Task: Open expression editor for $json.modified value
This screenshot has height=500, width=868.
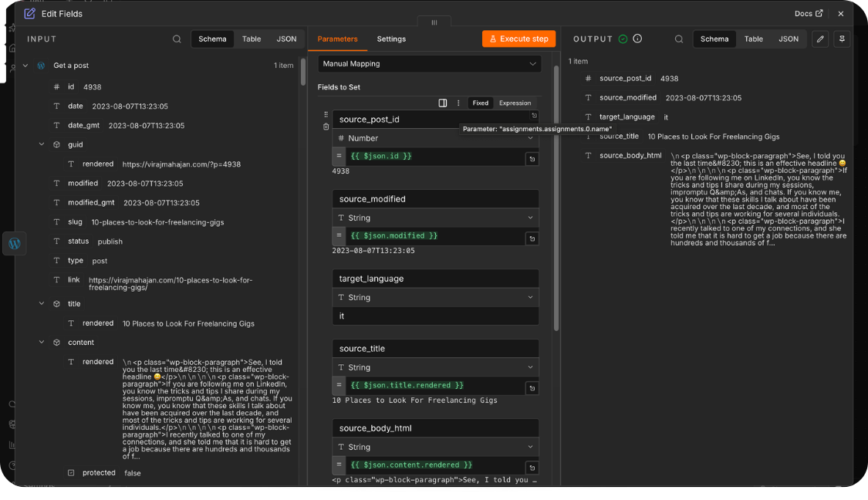Action: pyautogui.click(x=532, y=238)
